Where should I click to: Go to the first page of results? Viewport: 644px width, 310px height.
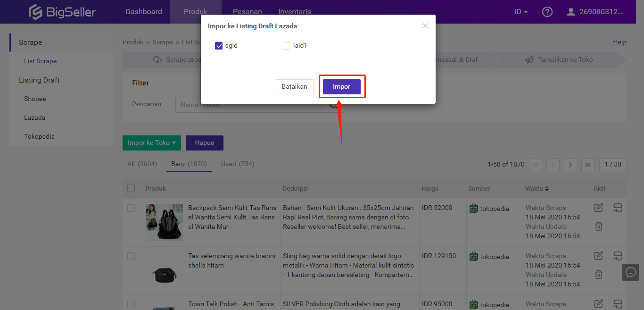[x=536, y=164]
